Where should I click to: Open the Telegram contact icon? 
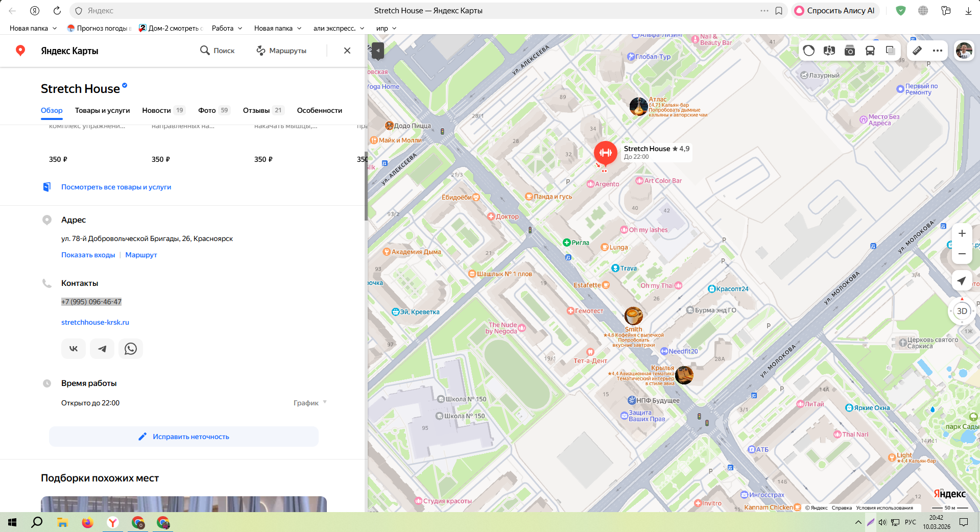tap(102, 349)
